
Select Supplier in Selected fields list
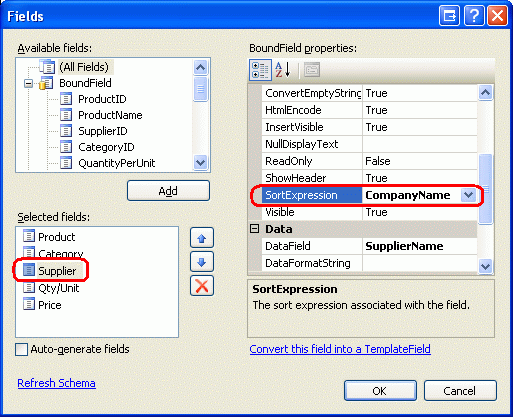click(x=57, y=271)
